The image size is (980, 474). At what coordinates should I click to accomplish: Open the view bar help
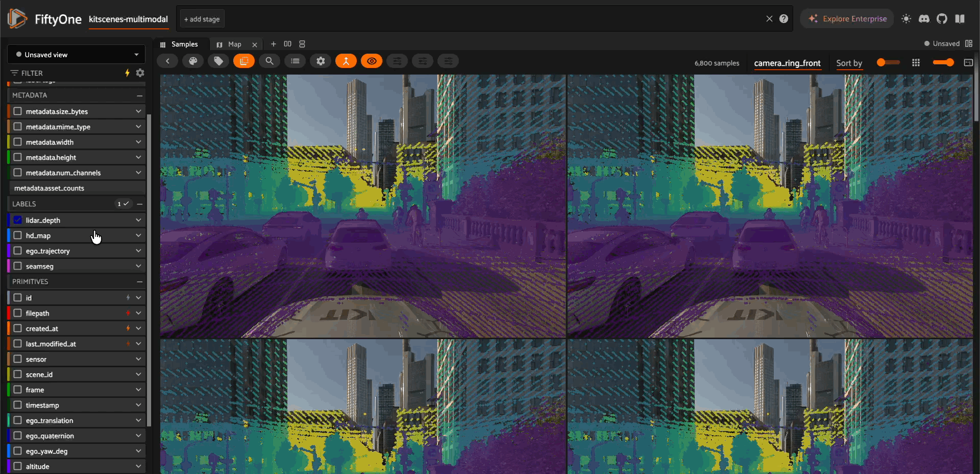click(x=784, y=19)
